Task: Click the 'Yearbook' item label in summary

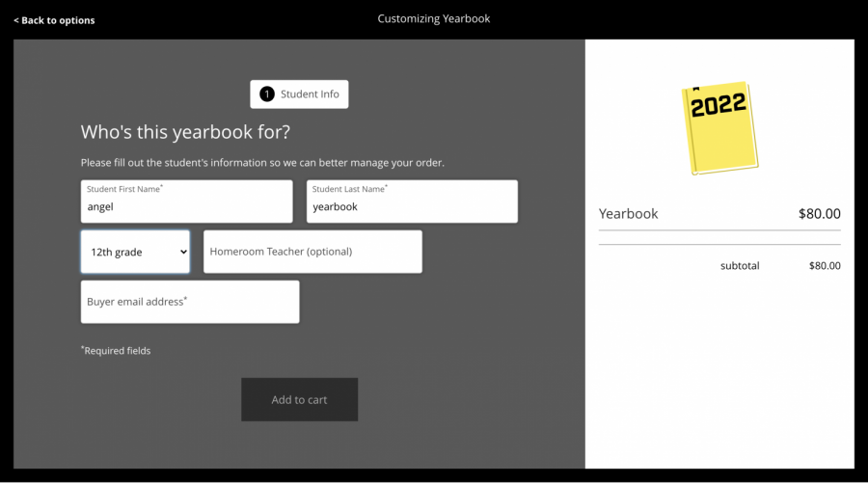Action: (628, 214)
